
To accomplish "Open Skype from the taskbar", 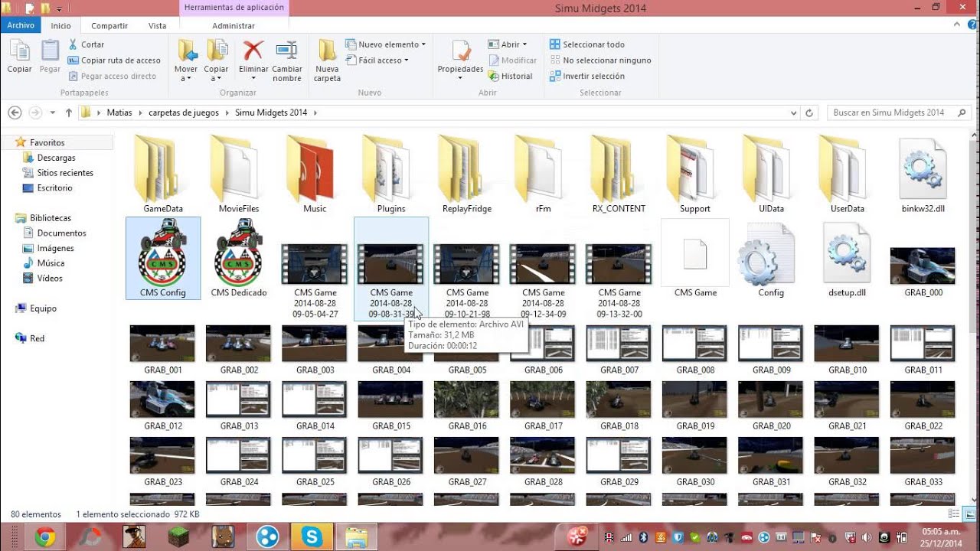I will coord(312,537).
